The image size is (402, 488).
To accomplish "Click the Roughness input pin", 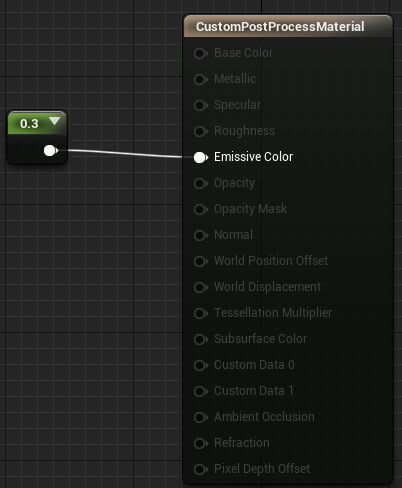I will 200,131.
